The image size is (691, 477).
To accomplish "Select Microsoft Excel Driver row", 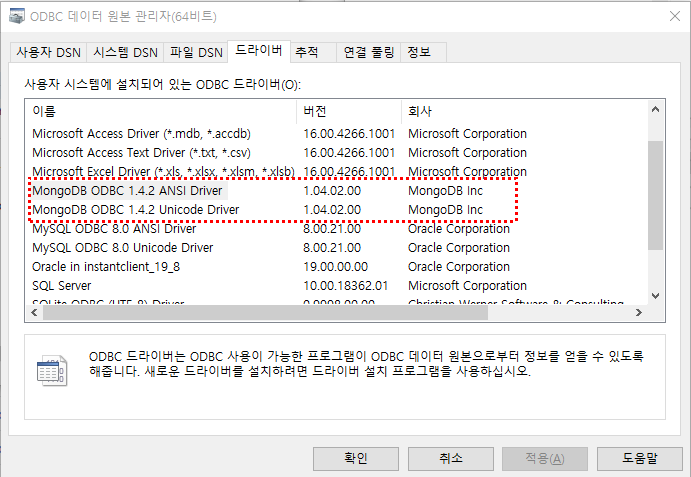I will pos(163,171).
